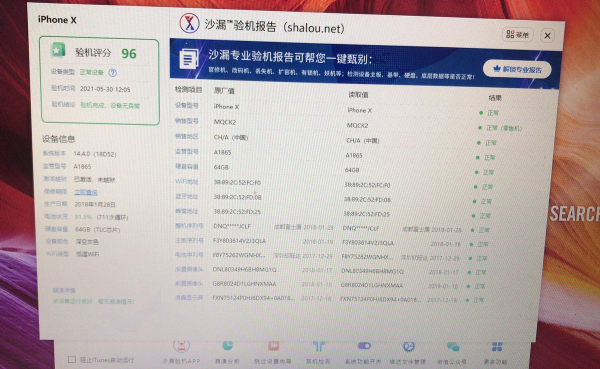
Task: Click the green star score badge icon
Action: coord(58,50)
